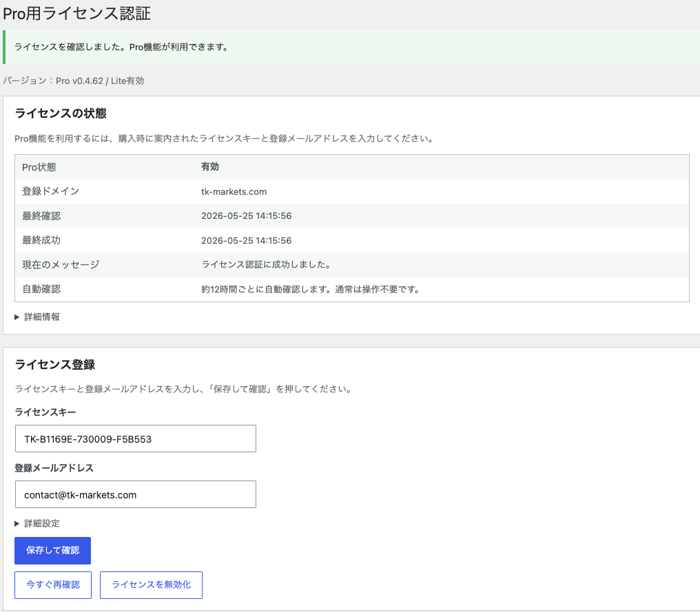Click the green success notice ライセンスを確認しました

tap(352, 47)
